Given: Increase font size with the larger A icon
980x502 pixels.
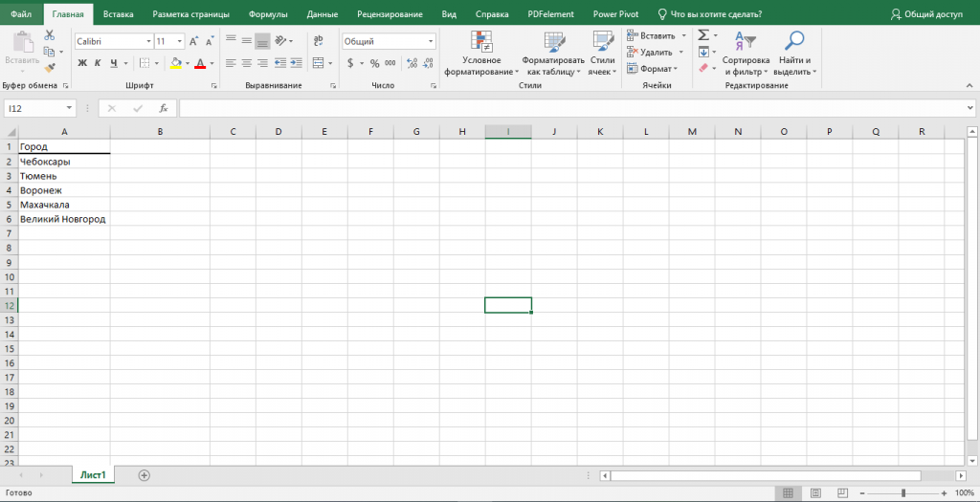Looking at the screenshot, I should [x=193, y=42].
